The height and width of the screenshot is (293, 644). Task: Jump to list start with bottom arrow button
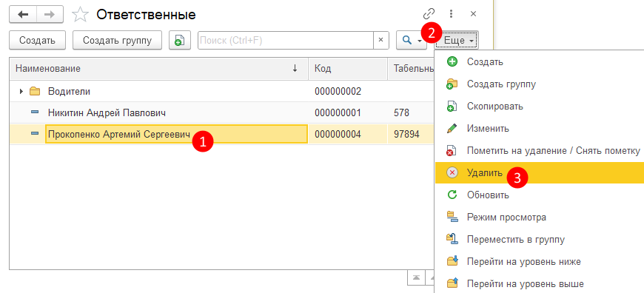[x=416, y=277]
